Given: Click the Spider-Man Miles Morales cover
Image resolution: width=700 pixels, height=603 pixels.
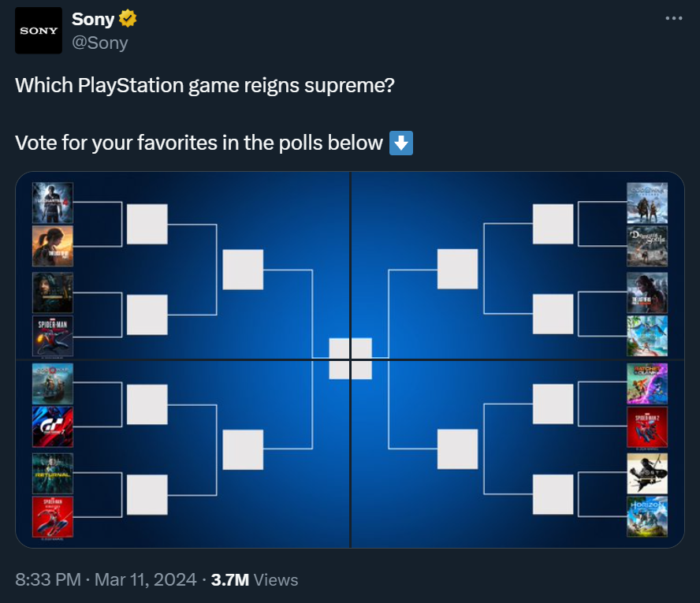Looking at the screenshot, I should (x=53, y=336).
